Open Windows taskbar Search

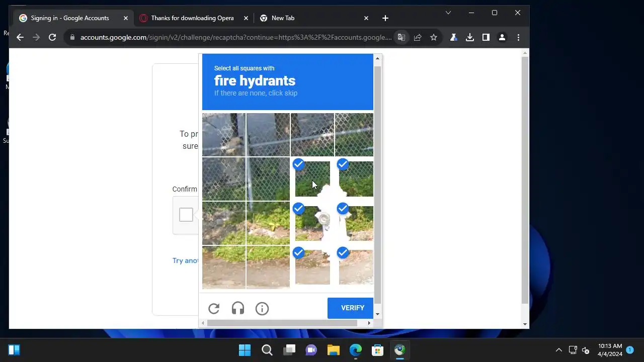(267, 350)
